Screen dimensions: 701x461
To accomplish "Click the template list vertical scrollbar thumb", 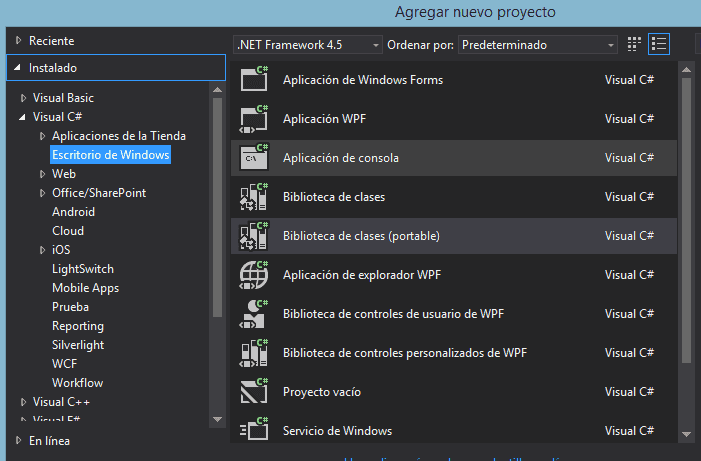I will pos(687,220).
